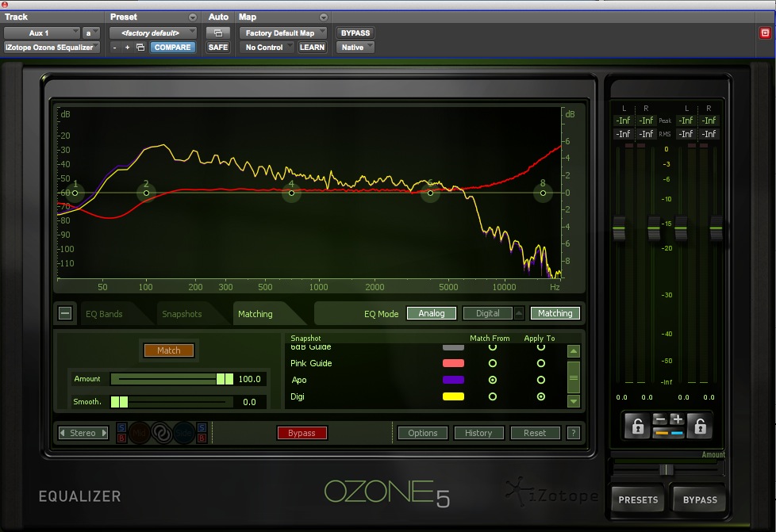Open the History window
Viewport: 776px width, 532px height.
click(478, 433)
